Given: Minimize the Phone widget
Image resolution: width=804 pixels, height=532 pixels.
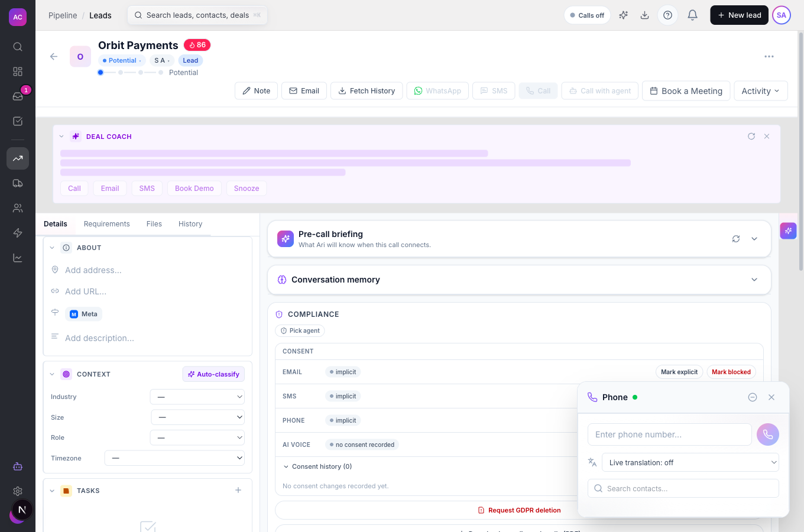Looking at the screenshot, I should point(753,397).
